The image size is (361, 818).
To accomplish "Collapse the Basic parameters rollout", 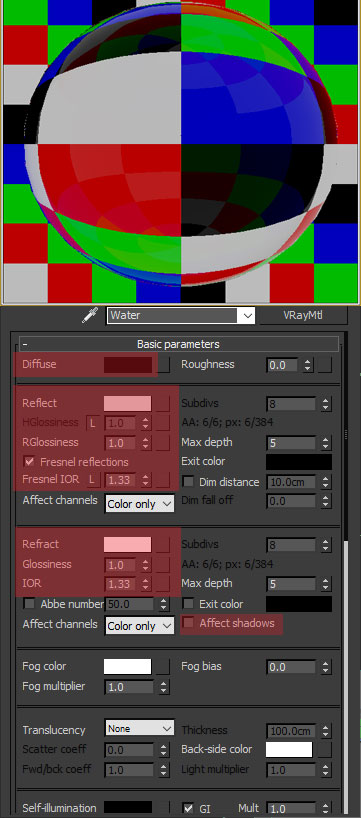I will [25, 344].
